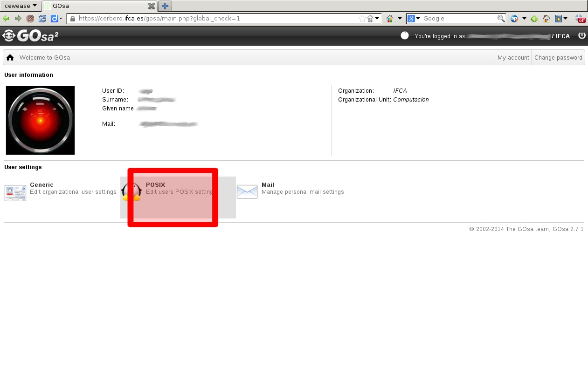Click the Generic user settings card icon
The width and height of the screenshot is (588, 375).
click(15, 192)
